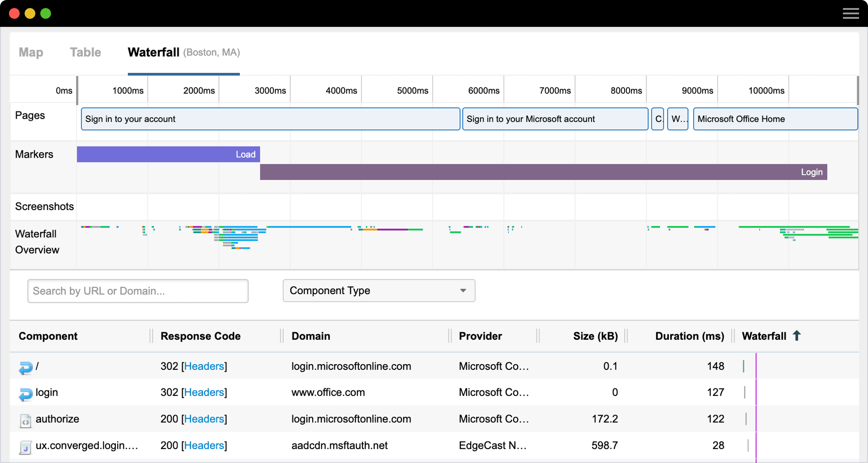
Task: Open Headers link for authorize row
Action: 204,419
